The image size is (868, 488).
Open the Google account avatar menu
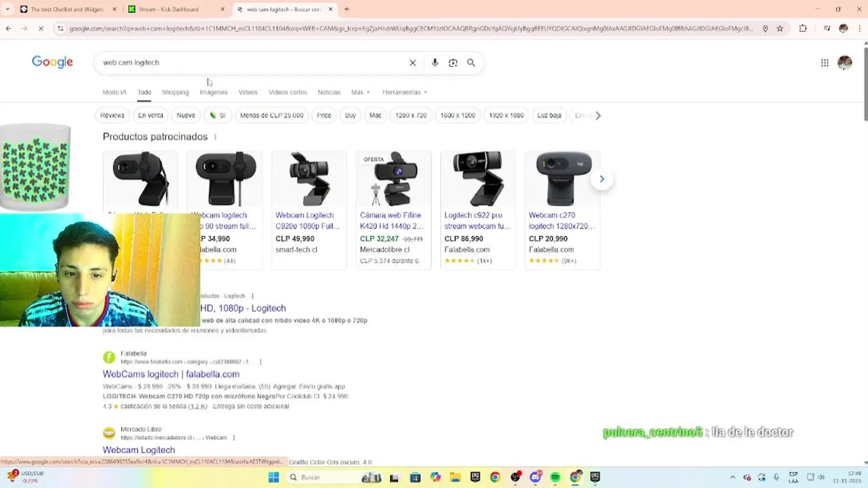click(x=845, y=62)
